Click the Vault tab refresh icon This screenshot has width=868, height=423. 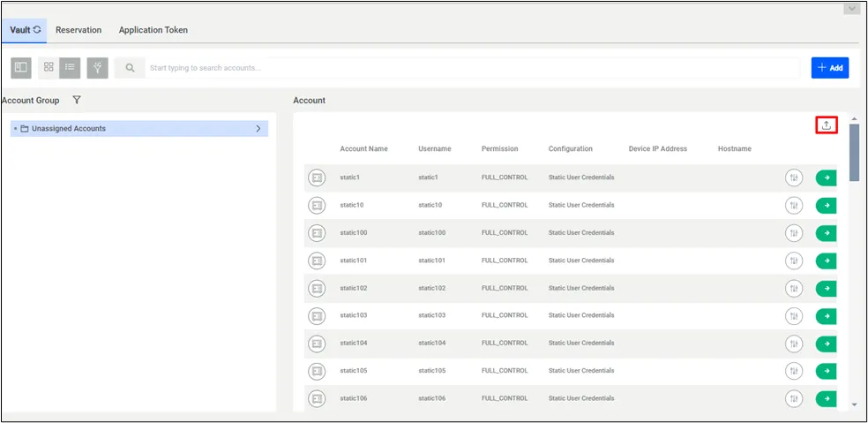[37, 30]
